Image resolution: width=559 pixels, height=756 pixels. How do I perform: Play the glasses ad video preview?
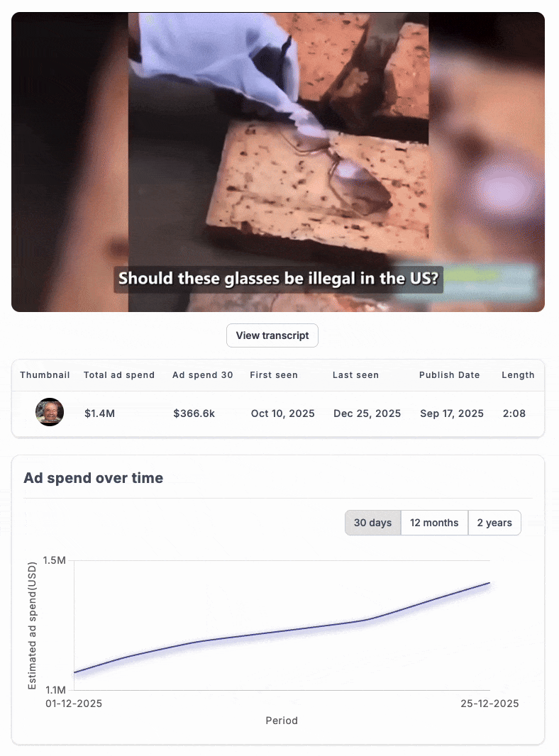(x=278, y=162)
